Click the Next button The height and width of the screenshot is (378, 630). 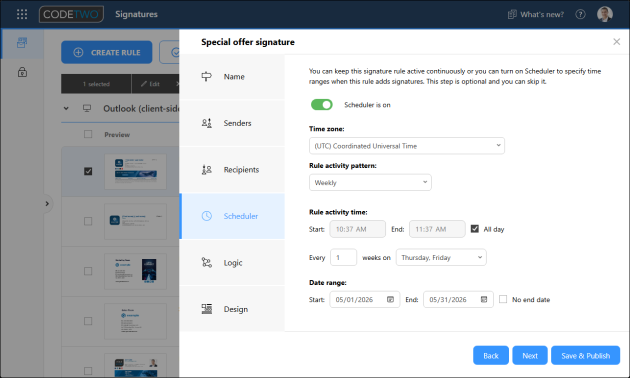pyautogui.click(x=530, y=356)
